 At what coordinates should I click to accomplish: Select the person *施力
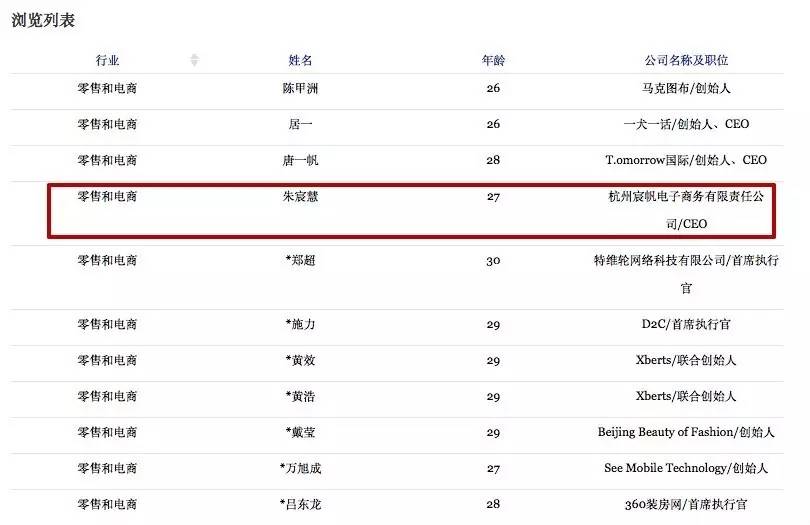tap(301, 324)
